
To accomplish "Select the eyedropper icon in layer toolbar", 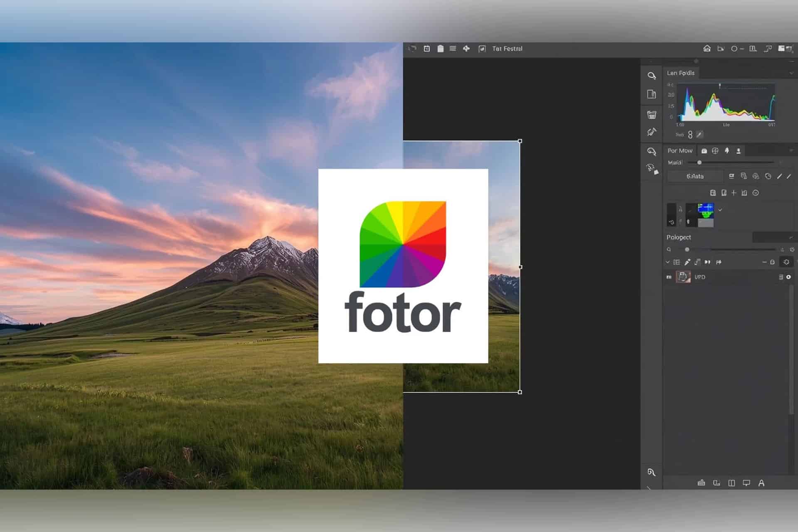I will tap(687, 262).
